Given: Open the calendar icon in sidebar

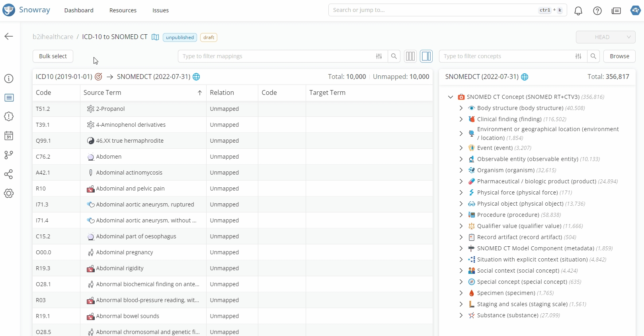Looking at the screenshot, I should click(9, 136).
